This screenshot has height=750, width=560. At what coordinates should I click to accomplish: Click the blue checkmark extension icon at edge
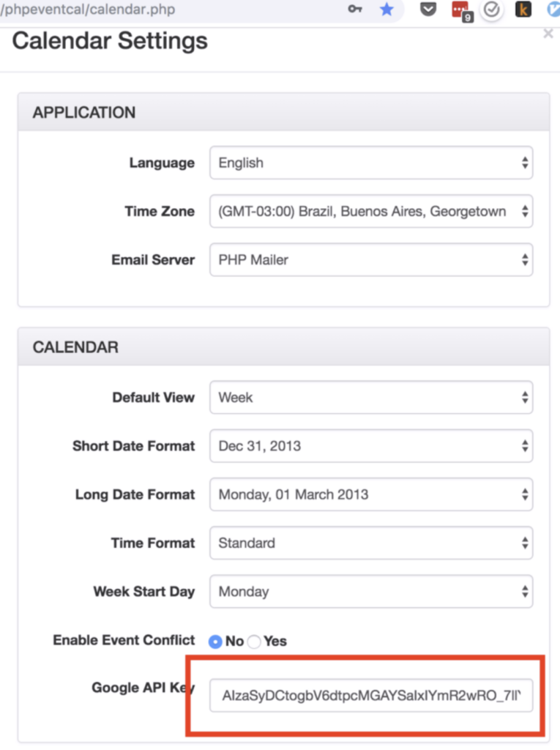tap(554, 10)
